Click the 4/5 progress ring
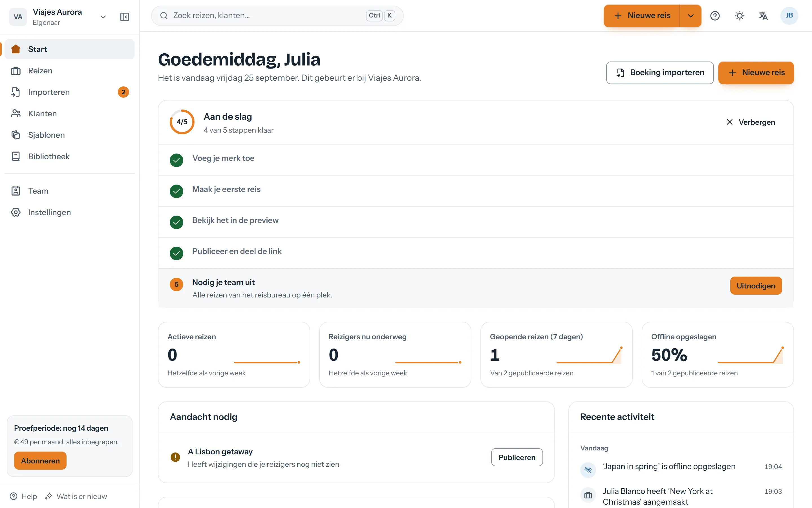Viewport: 812px width, 508px height. pos(182,122)
